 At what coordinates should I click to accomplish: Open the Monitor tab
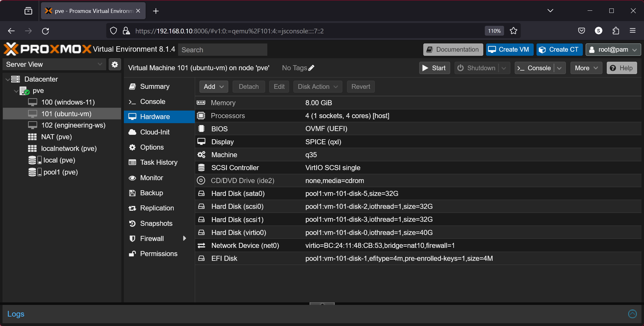[x=159, y=178]
